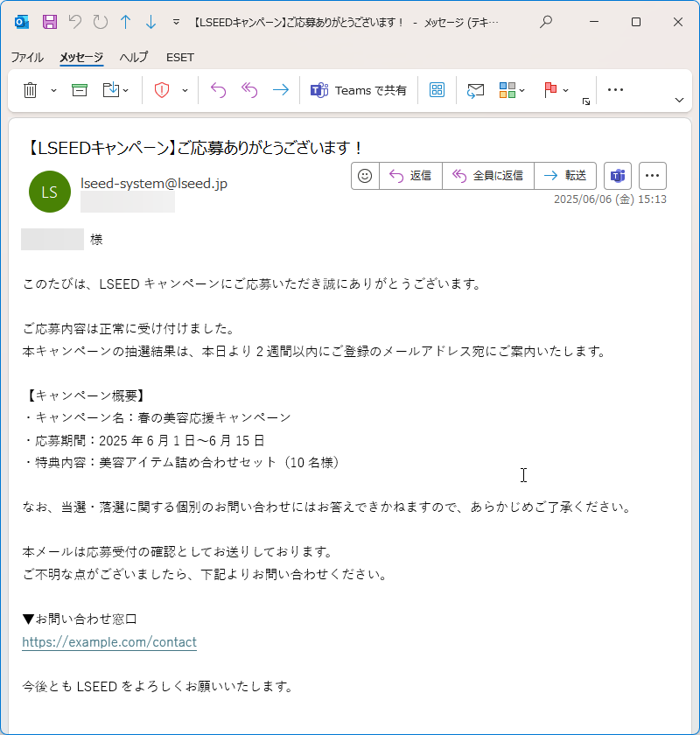The image size is (700, 735).
Task: Toggle the message as unread
Action: pos(475,90)
